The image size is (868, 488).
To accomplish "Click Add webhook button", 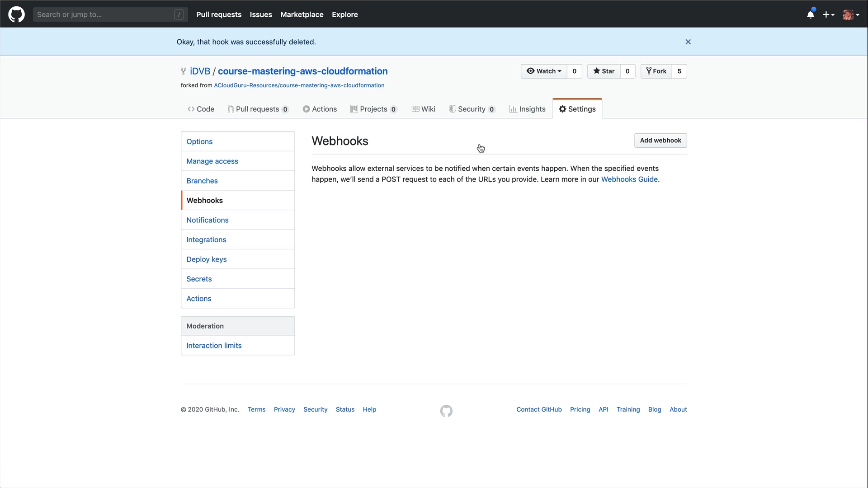I will click(660, 141).
